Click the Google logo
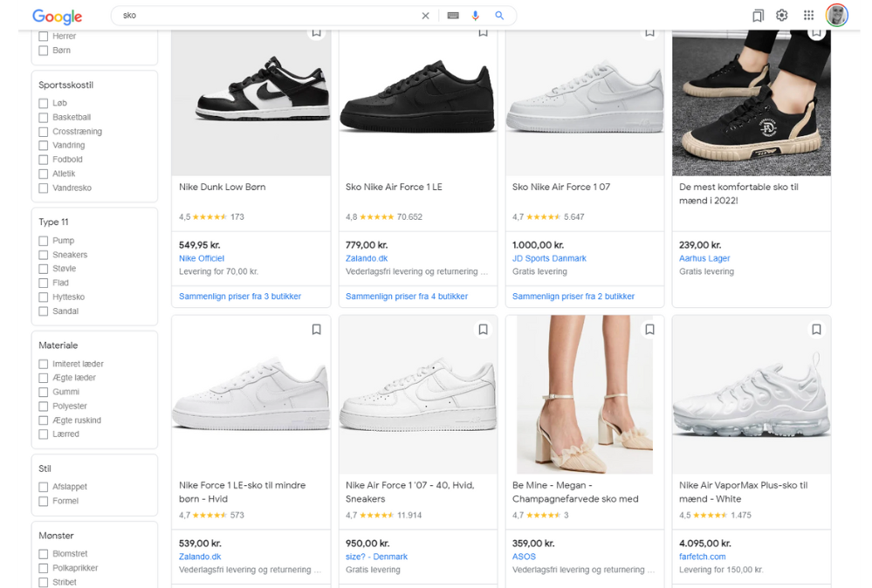872x588 pixels. pyautogui.click(x=58, y=16)
